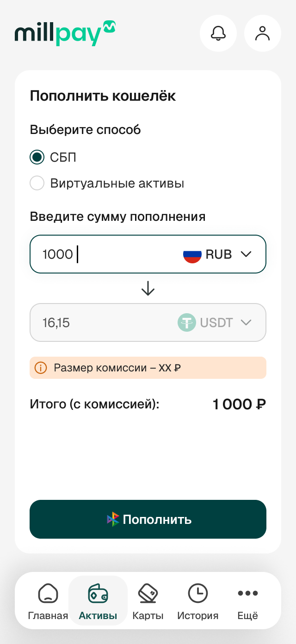The image size is (296, 644).
Task: Open notifications bell icon
Action: click(218, 33)
